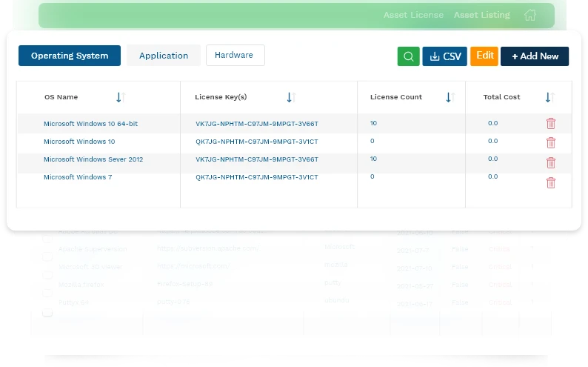588x367 pixels.
Task: Delete the Microsoft Windows 10 row
Action: point(551,142)
